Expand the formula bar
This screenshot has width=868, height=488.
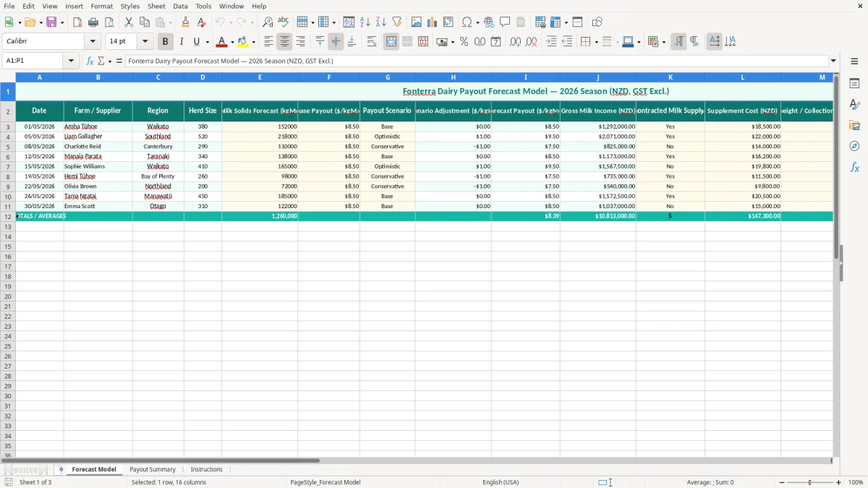click(x=833, y=61)
